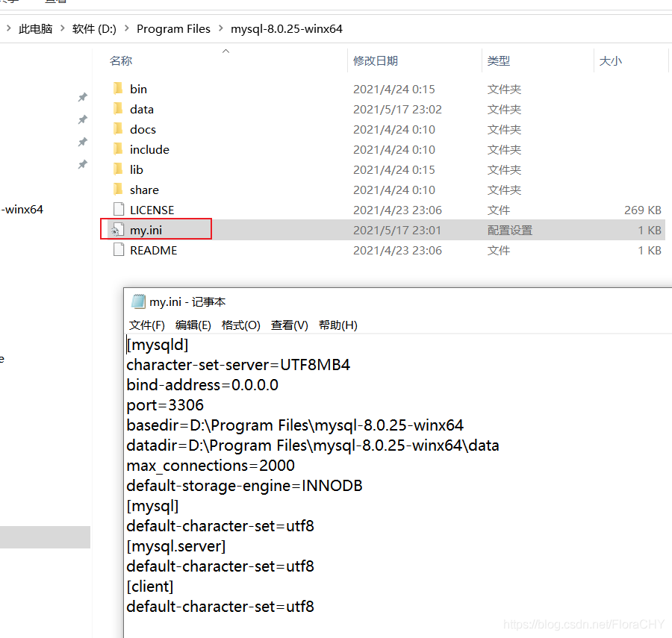672x638 pixels.
Task: Sort files by 类型 column header
Action: click(x=499, y=60)
